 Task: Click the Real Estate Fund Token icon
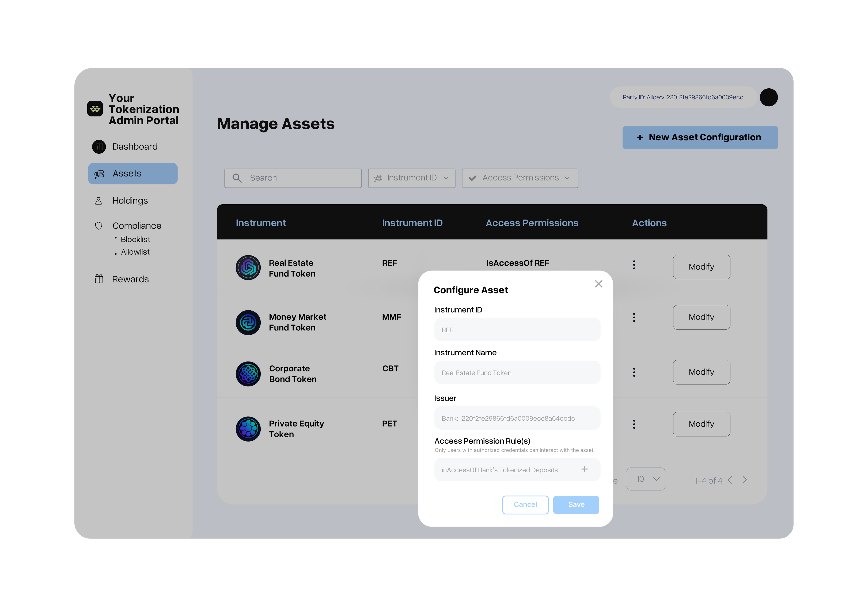[248, 267]
